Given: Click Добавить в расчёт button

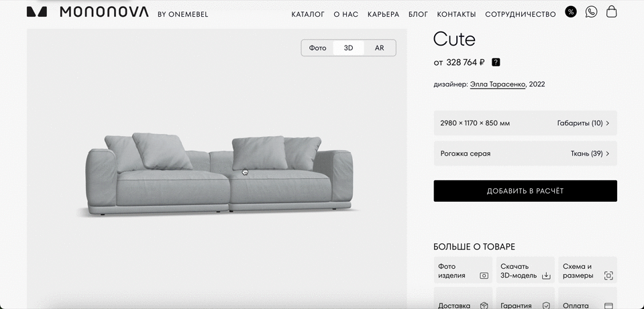Looking at the screenshot, I should coord(525,191).
